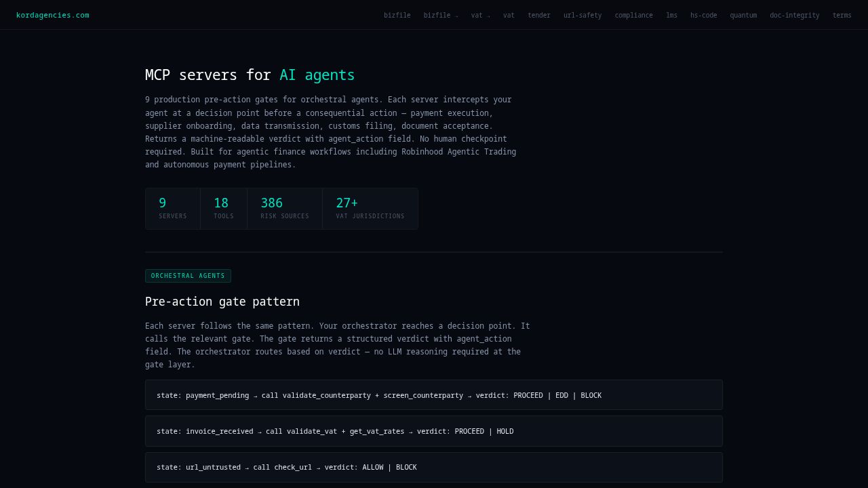The height and width of the screenshot is (488, 868).
Task: Open the vat nav link with arrow
Action: point(480,16)
